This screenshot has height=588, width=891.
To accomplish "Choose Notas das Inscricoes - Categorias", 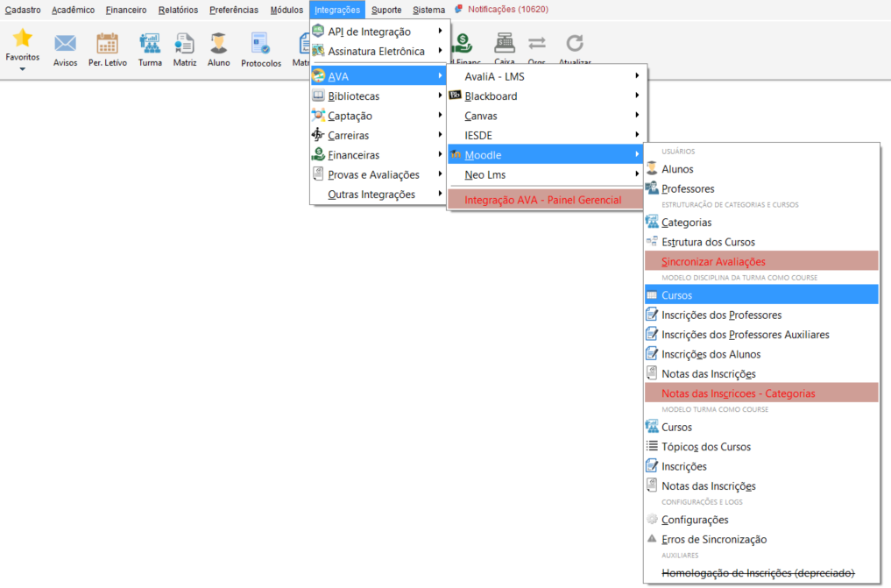I will click(761, 393).
